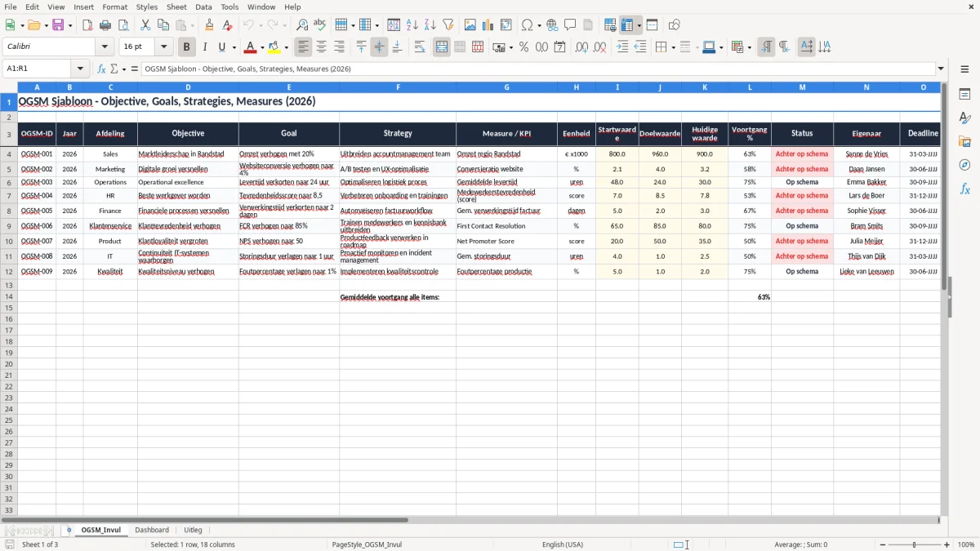Adjust the zoom slider in status bar
Image resolution: width=980 pixels, height=551 pixels.
point(915,544)
